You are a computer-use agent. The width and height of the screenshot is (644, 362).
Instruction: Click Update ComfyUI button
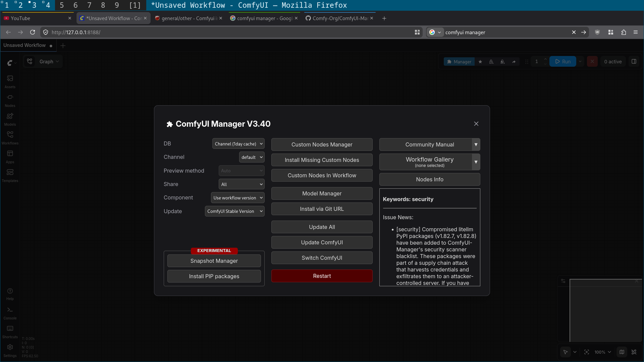click(322, 242)
